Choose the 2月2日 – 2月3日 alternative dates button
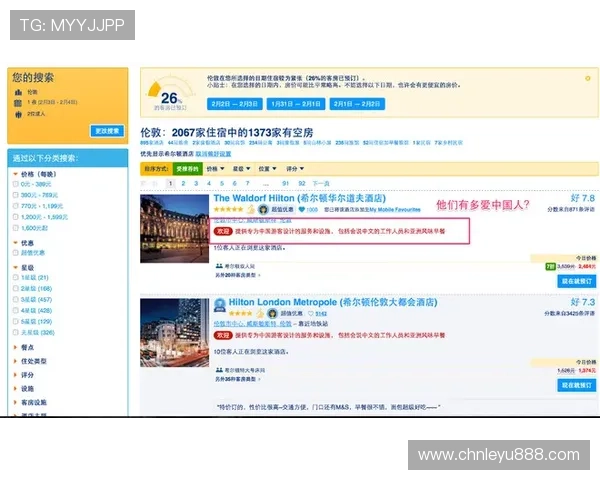600x480 pixels. click(x=235, y=104)
